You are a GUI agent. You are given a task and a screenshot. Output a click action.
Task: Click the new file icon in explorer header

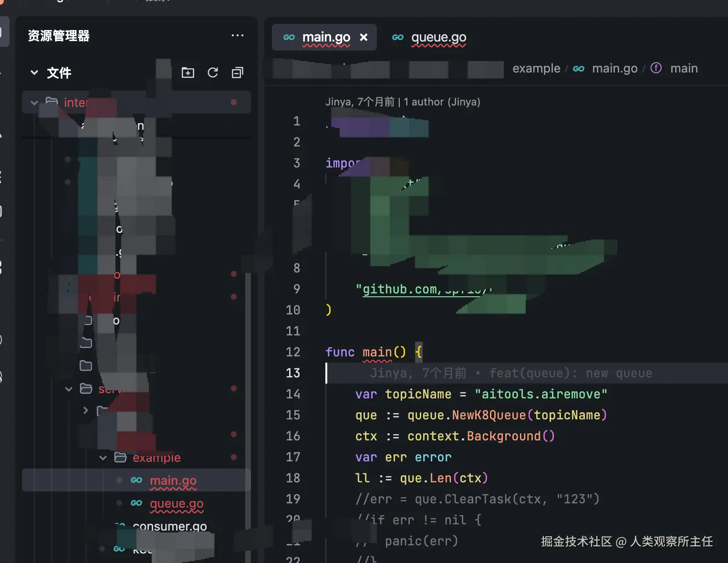coord(188,73)
